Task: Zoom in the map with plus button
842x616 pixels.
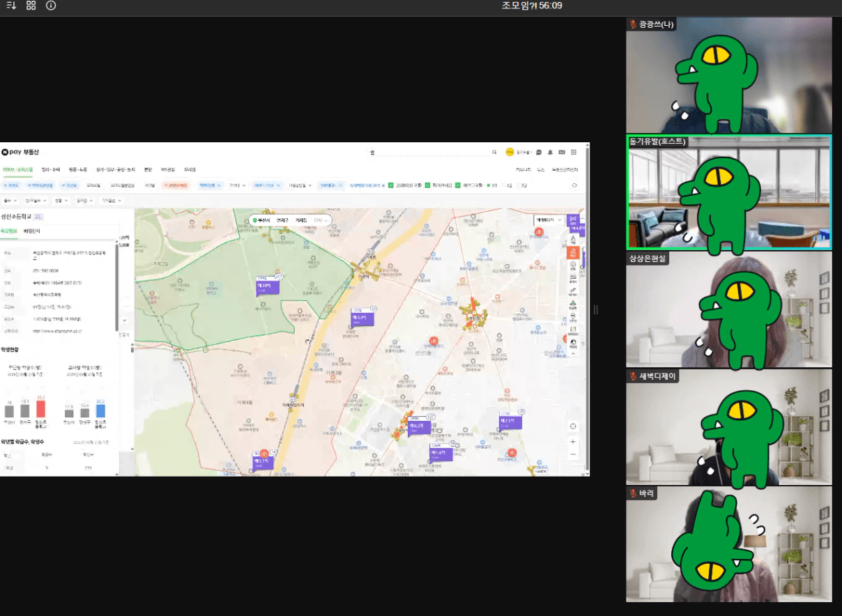Action: click(x=573, y=442)
